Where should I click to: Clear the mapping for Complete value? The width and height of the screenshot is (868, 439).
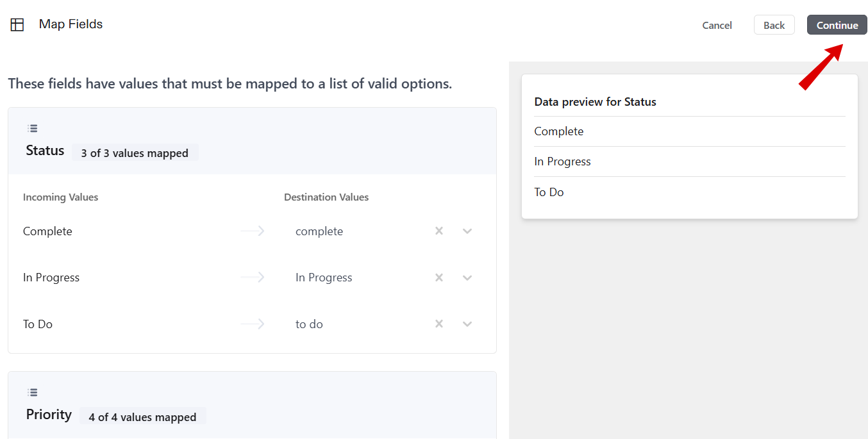tap(438, 231)
